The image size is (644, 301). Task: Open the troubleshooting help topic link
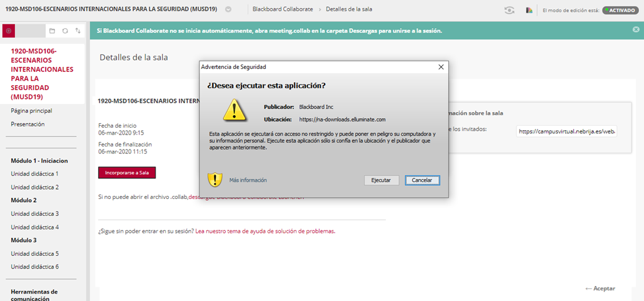click(x=265, y=231)
